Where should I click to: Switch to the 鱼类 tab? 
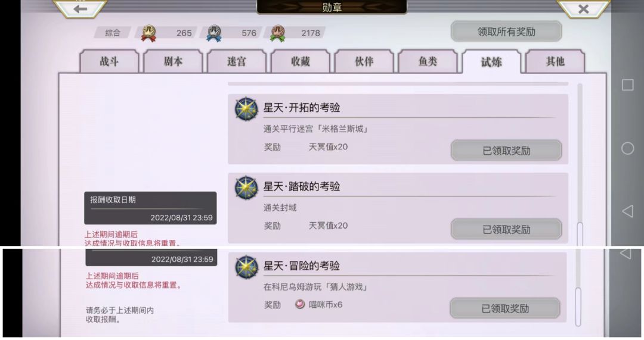[x=428, y=61]
